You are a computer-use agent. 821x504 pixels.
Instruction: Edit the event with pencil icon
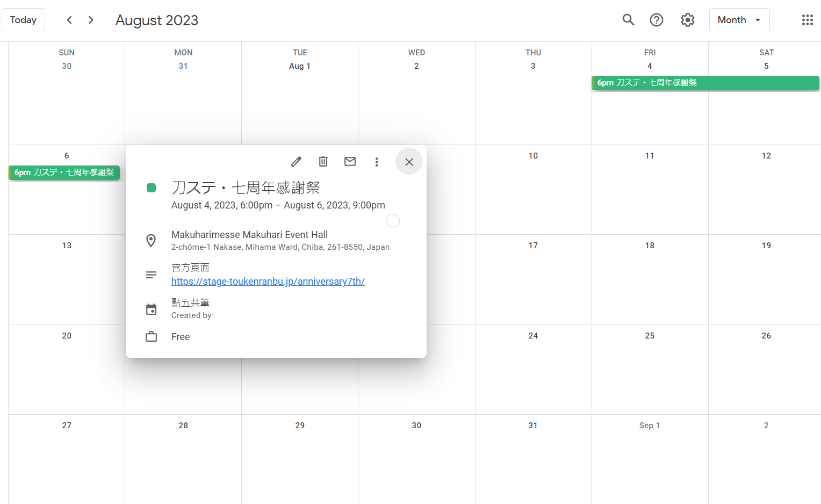pyautogui.click(x=296, y=162)
